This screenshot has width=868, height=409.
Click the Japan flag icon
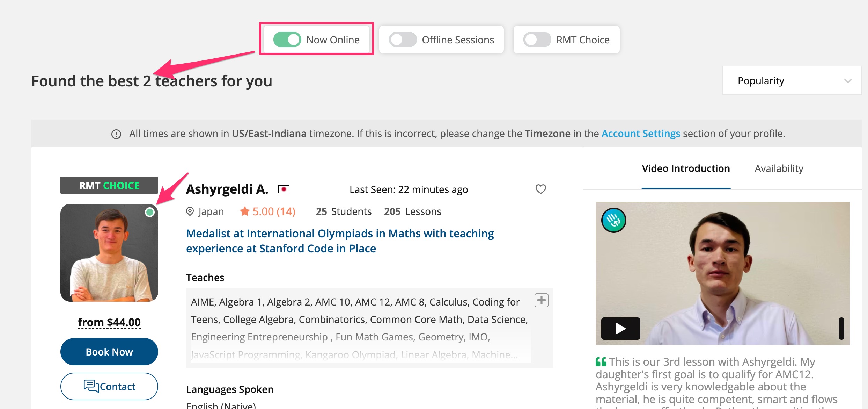coord(284,189)
